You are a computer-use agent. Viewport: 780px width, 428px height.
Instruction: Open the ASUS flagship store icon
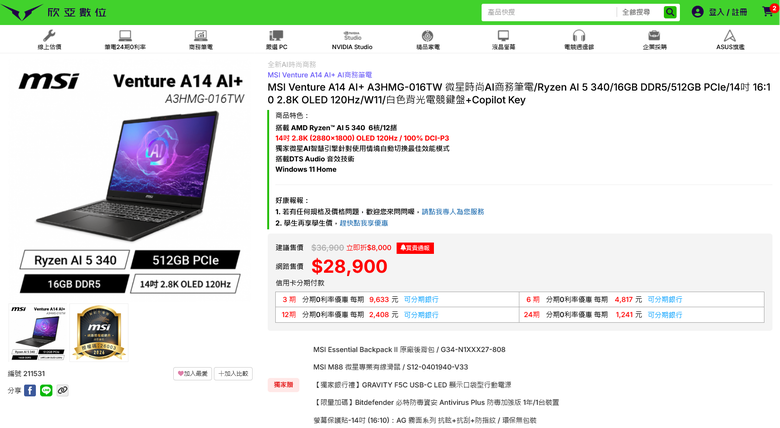click(730, 35)
